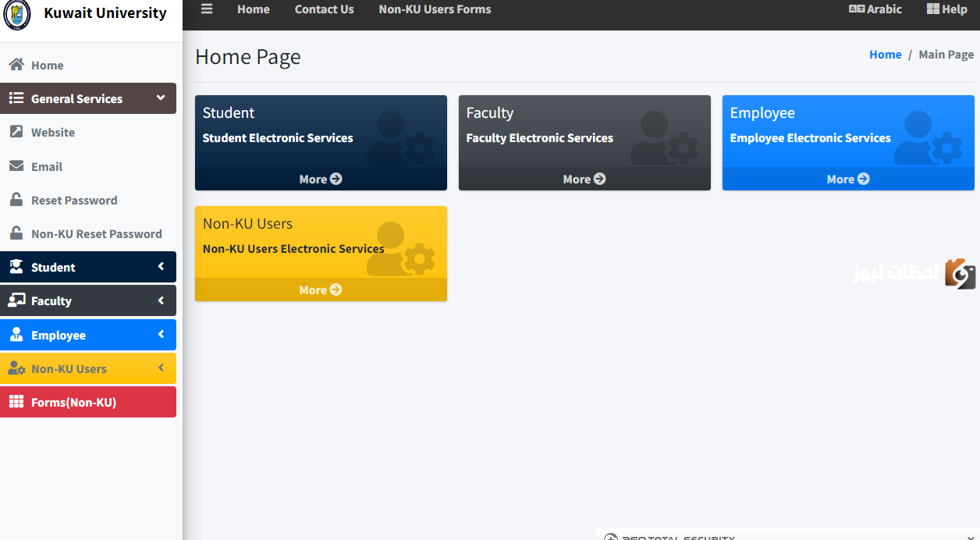Select Home in the left sidebar
This screenshot has height=540, width=980.
click(88, 65)
